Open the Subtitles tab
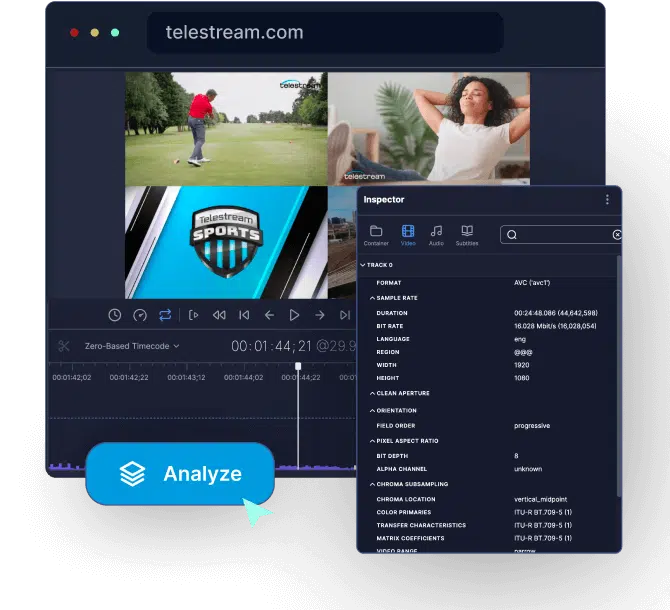 (467, 235)
